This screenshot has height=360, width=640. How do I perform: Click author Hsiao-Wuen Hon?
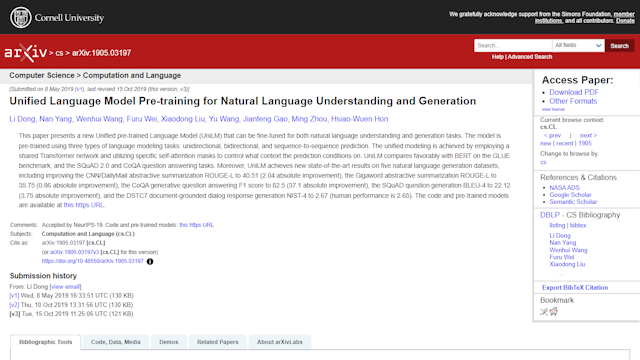tap(360, 119)
